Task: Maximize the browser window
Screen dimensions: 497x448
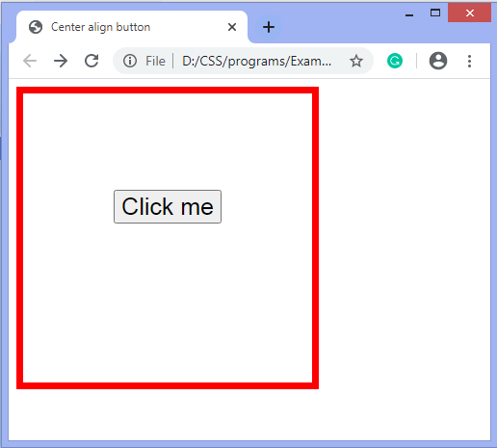Action: coord(435,13)
